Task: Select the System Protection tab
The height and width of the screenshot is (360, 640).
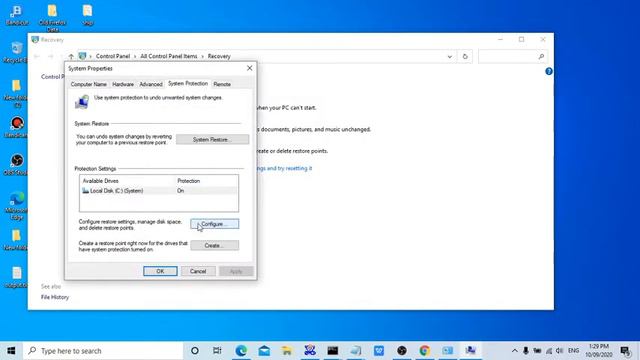Action: pyautogui.click(x=188, y=83)
